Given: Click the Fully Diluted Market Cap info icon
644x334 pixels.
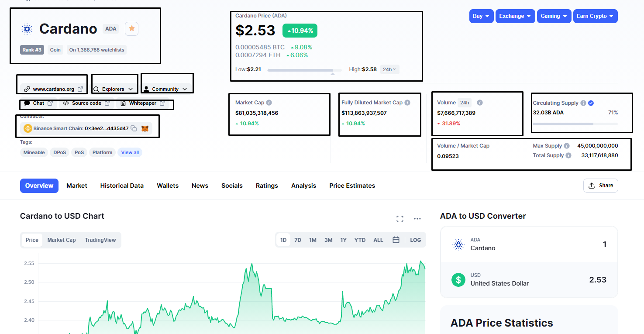Looking at the screenshot, I should click(407, 103).
